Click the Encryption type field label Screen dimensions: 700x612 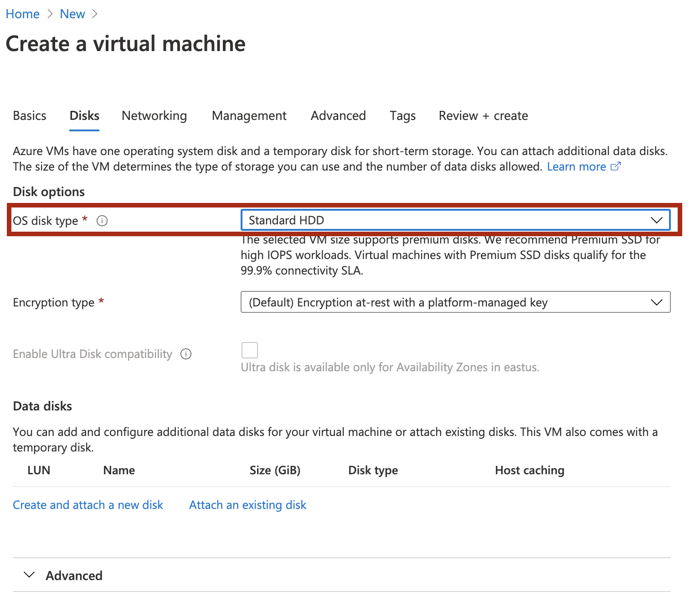(54, 302)
